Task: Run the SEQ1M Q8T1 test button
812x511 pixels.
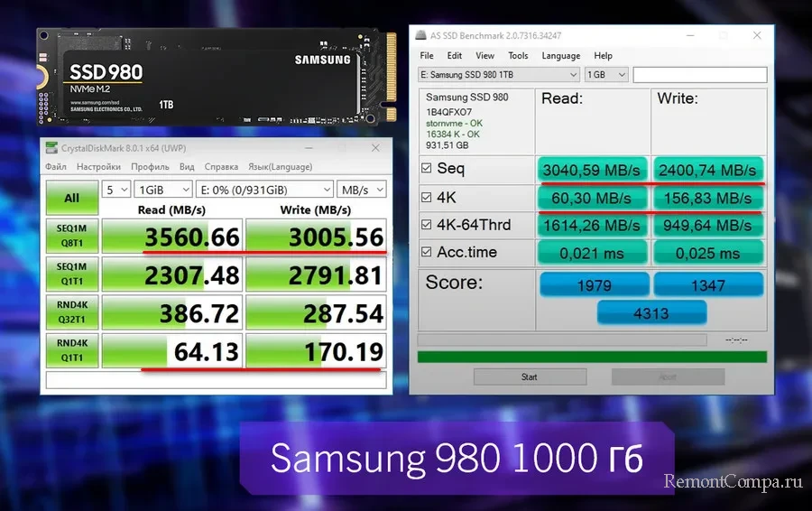Action: (72, 236)
